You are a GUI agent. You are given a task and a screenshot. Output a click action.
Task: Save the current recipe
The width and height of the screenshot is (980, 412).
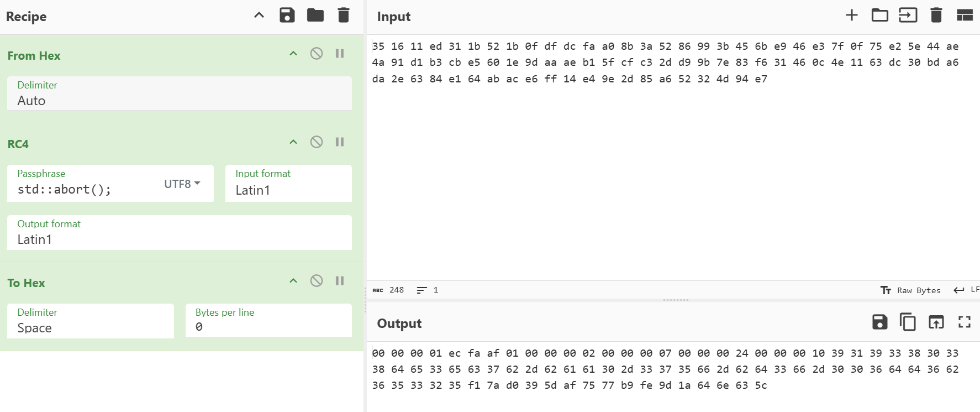(287, 15)
